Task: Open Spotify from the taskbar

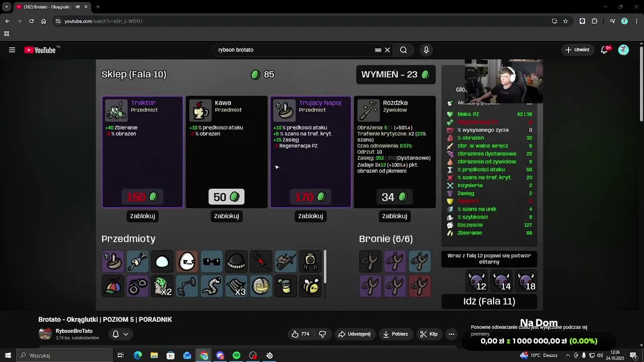Action: (236, 355)
